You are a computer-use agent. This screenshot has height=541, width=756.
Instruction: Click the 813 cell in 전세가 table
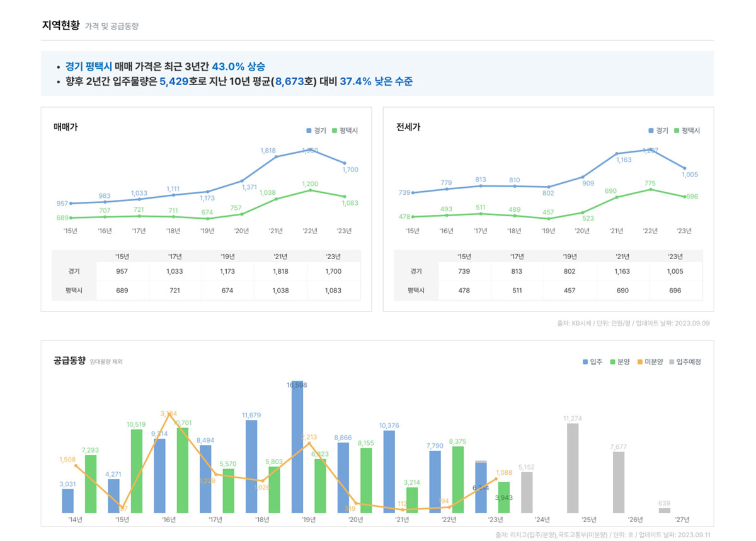(517, 272)
